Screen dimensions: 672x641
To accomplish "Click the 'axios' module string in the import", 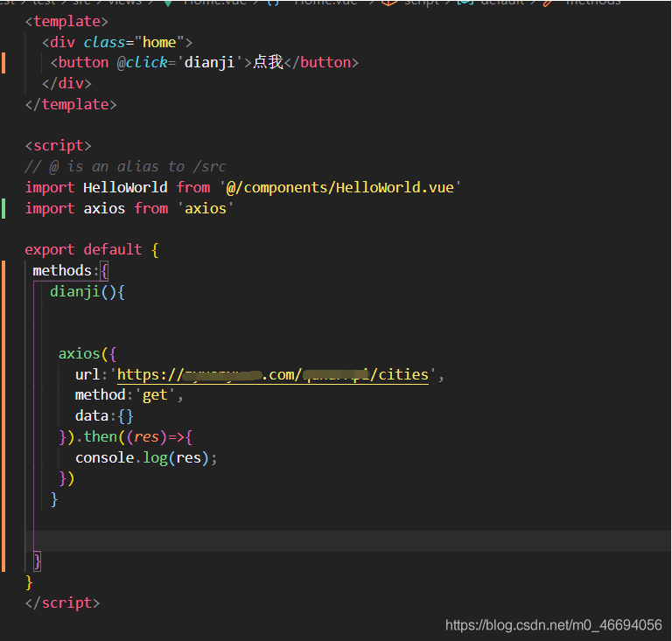I will (206, 208).
